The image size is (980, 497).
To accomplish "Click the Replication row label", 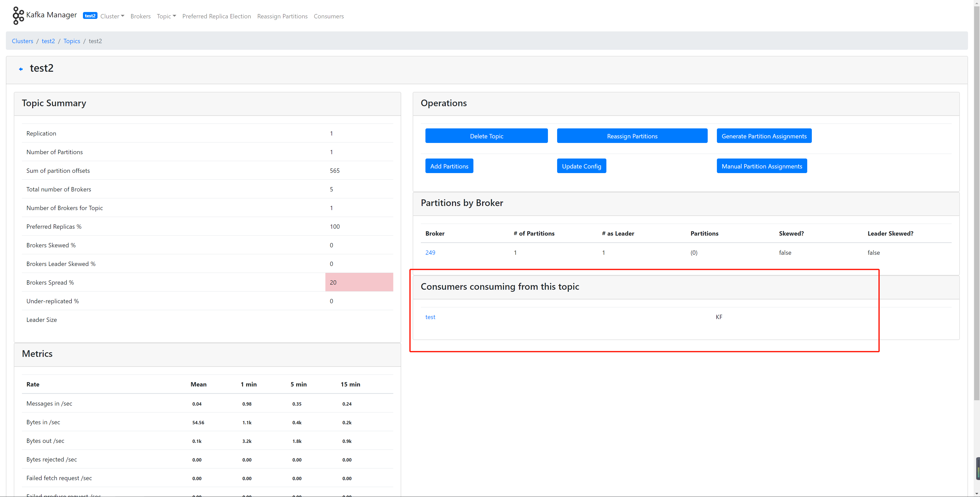I will (x=41, y=133).
